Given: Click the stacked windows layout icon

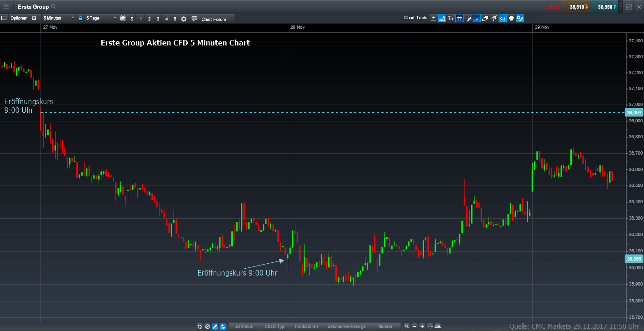Looking at the screenshot, I should [x=485, y=18].
